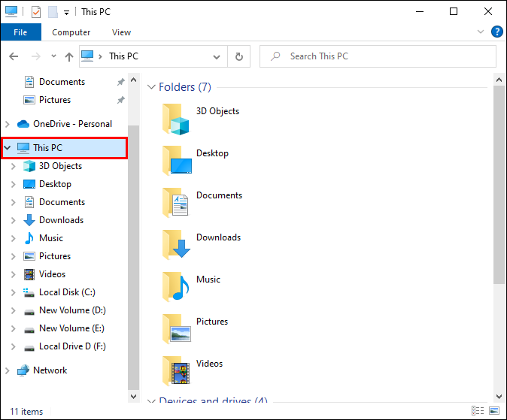Click the This PC system icon in title bar

tap(11, 11)
